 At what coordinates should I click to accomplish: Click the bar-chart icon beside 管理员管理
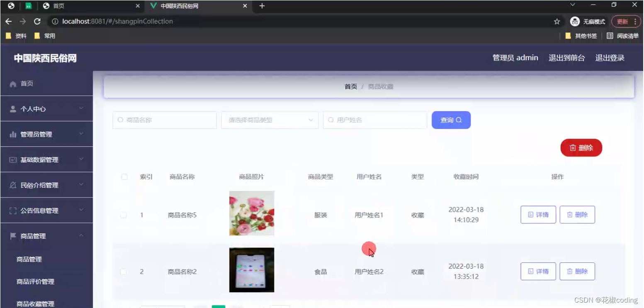(13, 134)
